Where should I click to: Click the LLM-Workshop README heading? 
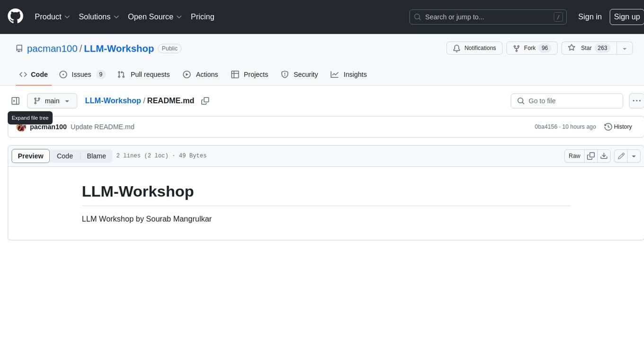[x=138, y=191]
